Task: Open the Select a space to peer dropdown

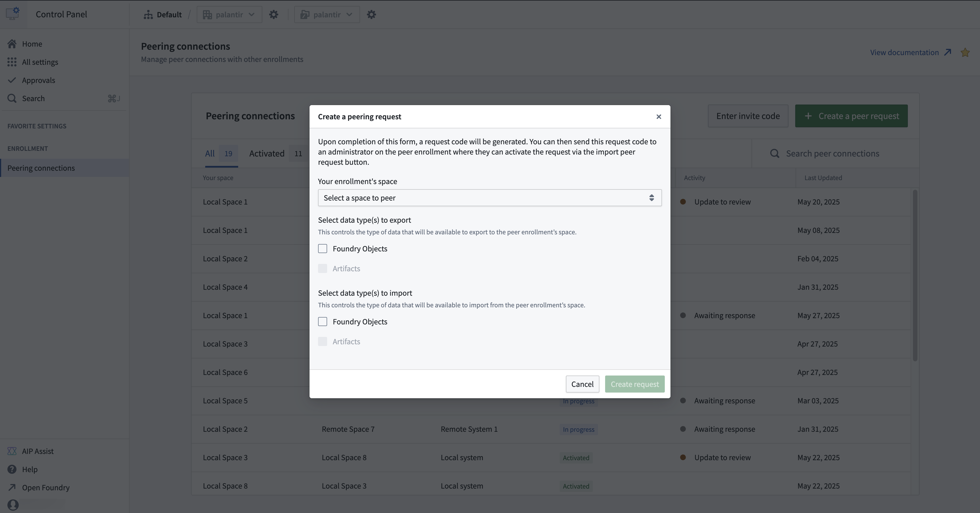Action: (x=489, y=198)
